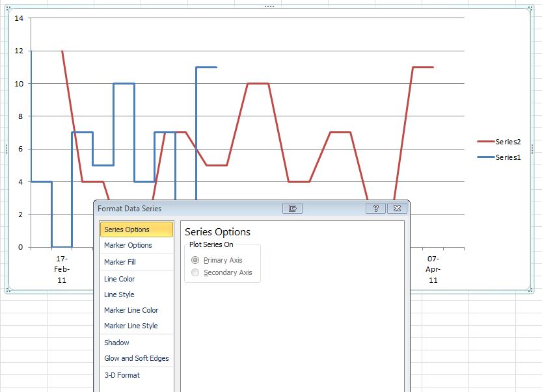Select Line Style in the sidebar
The height and width of the screenshot is (392, 542).
point(119,294)
